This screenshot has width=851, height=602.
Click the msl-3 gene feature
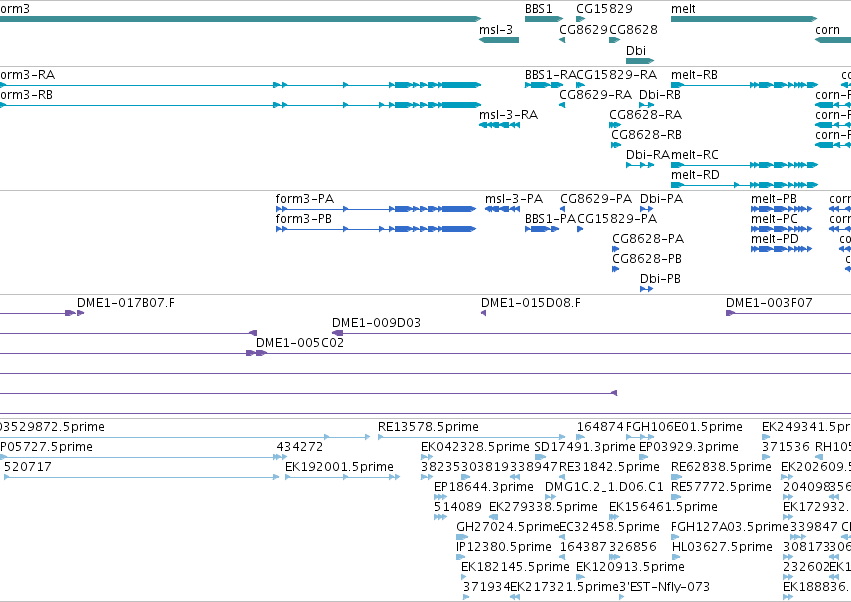point(499,40)
